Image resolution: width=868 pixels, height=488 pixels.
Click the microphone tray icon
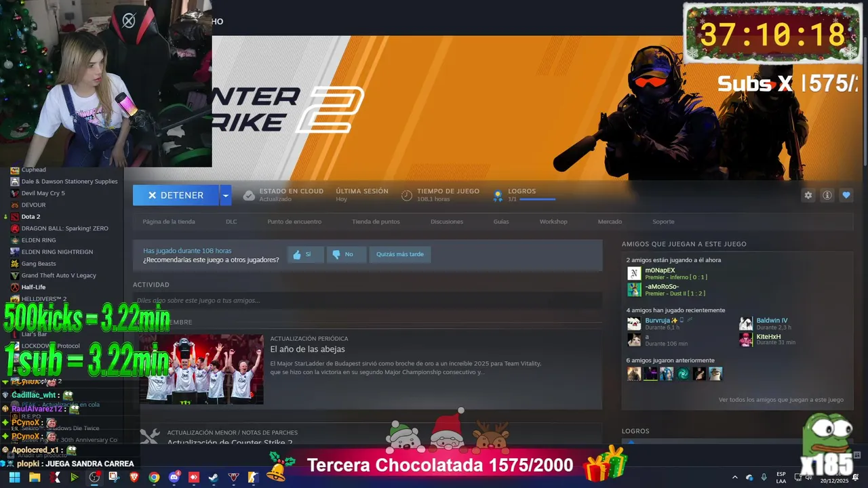tap(764, 477)
